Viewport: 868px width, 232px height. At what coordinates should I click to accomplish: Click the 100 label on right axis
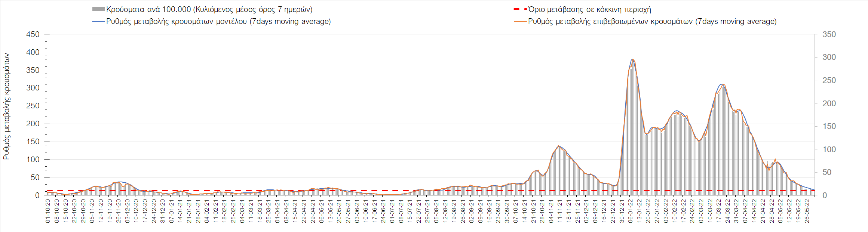(829, 149)
